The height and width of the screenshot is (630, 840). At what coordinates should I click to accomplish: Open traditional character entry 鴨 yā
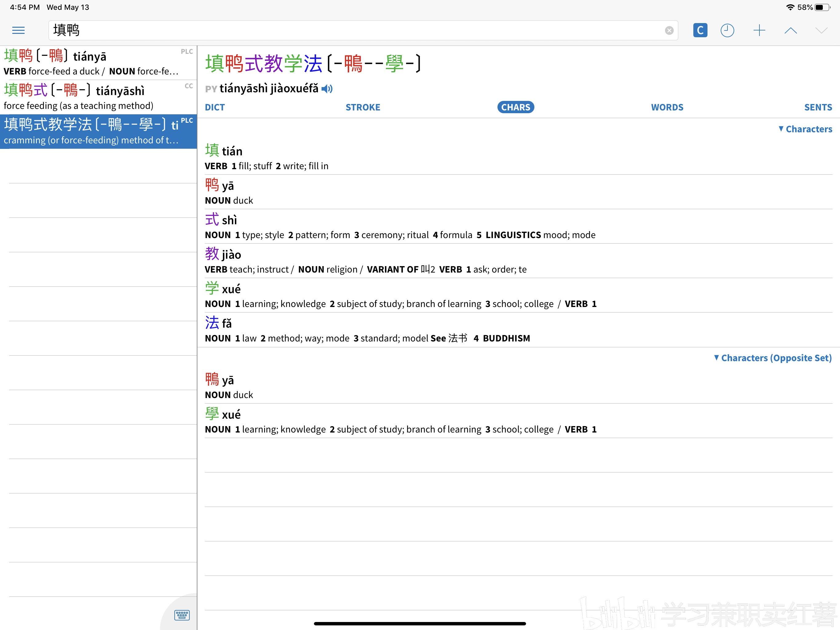point(518,386)
